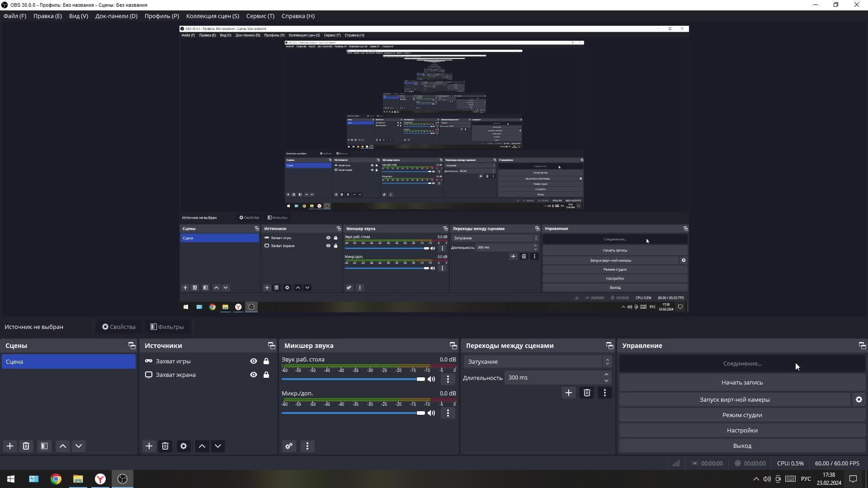The width and height of the screenshot is (868, 488).
Task: Open Настройки from the controls panel
Action: click(x=741, y=430)
